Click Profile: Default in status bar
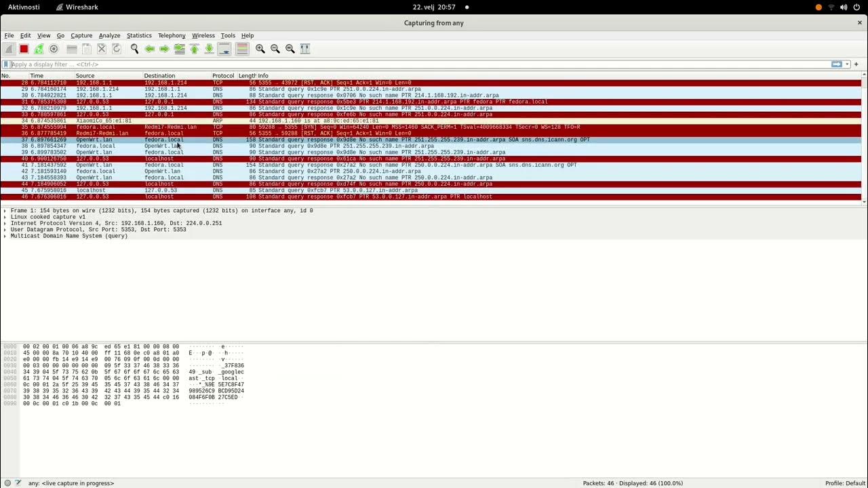868x488 pixels. point(845,483)
